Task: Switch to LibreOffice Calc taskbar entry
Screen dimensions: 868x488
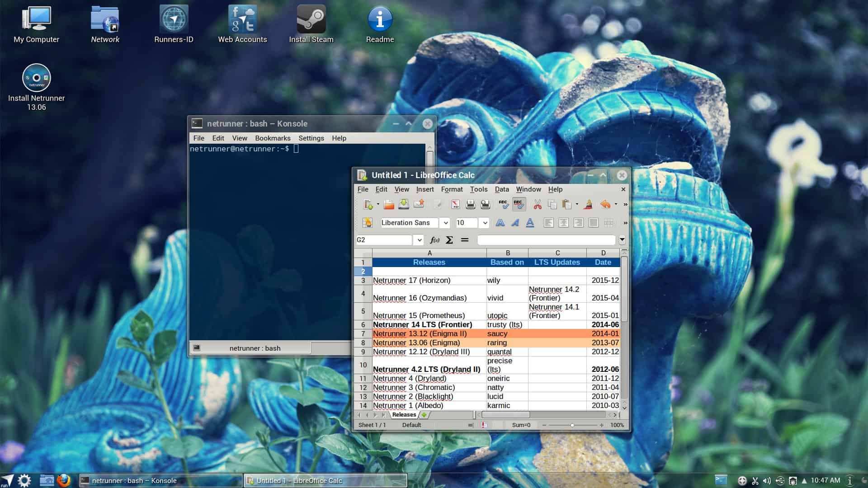Action: [325, 480]
